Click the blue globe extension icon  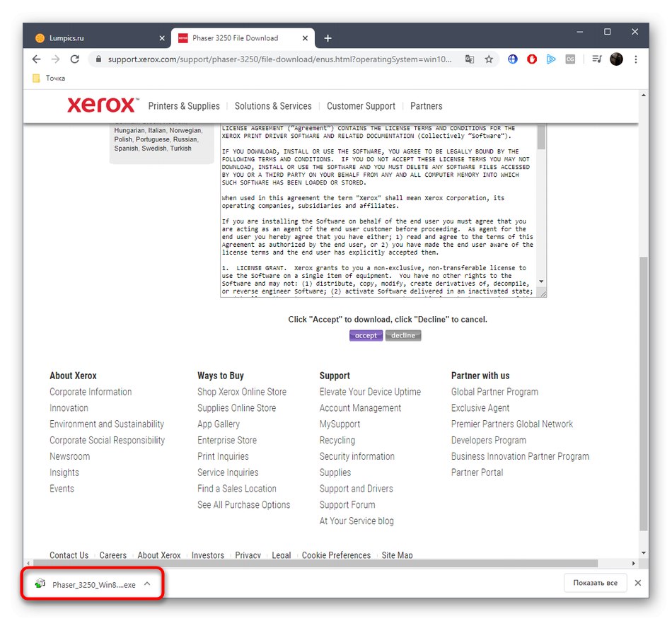[x=512, y=59]
